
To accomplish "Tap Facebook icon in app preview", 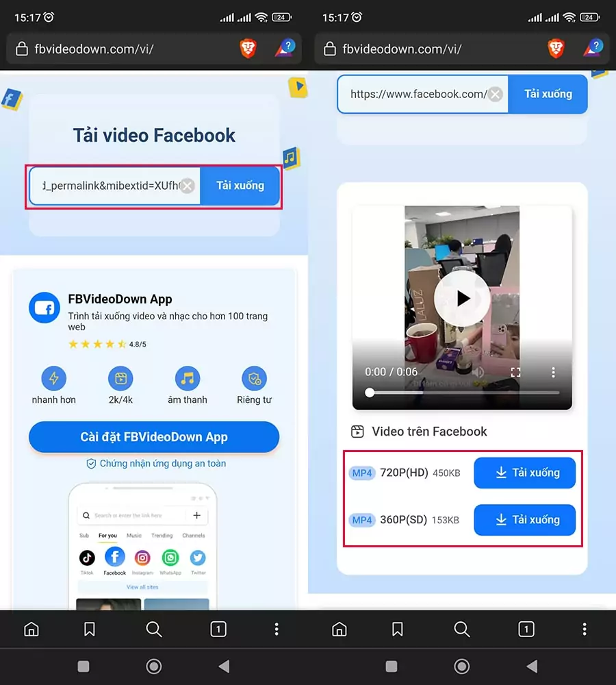I will 115,557.
